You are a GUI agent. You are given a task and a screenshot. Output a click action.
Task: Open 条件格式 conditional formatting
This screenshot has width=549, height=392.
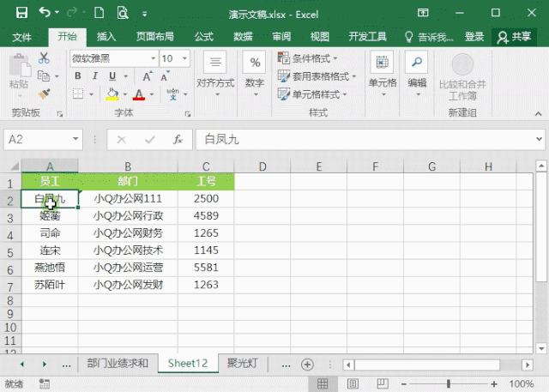tap(307, 58)
